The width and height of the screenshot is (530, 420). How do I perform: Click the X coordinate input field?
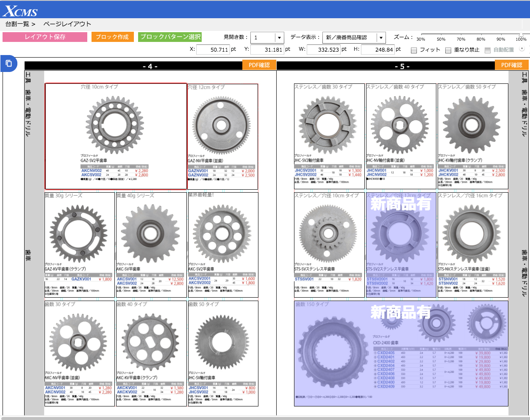[x=213, y=50]
